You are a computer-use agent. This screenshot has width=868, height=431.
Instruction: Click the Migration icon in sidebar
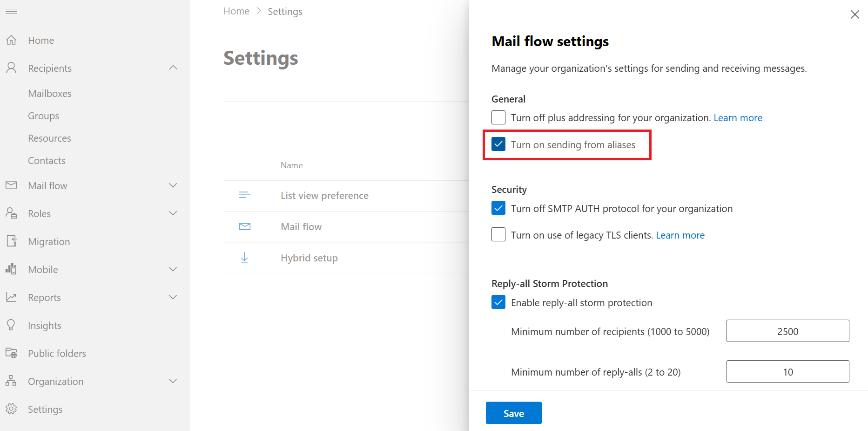pos(11,241)
